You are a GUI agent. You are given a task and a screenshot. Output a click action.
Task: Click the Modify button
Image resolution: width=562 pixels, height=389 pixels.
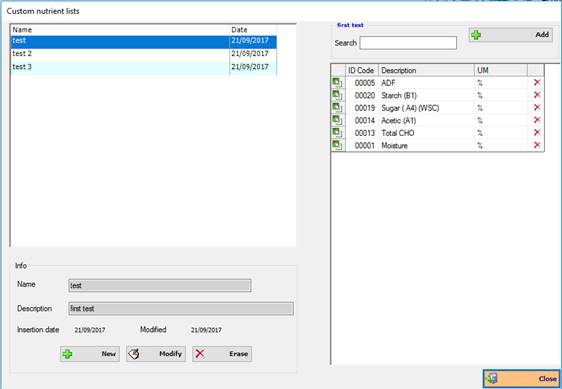(x=156, y=354)
